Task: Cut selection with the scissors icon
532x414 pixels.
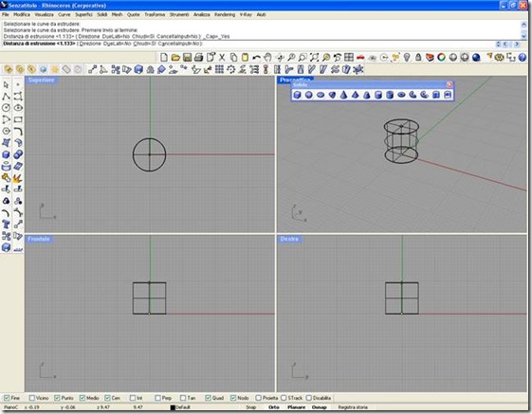Action: pyautogui.click(x=222, y=57)
